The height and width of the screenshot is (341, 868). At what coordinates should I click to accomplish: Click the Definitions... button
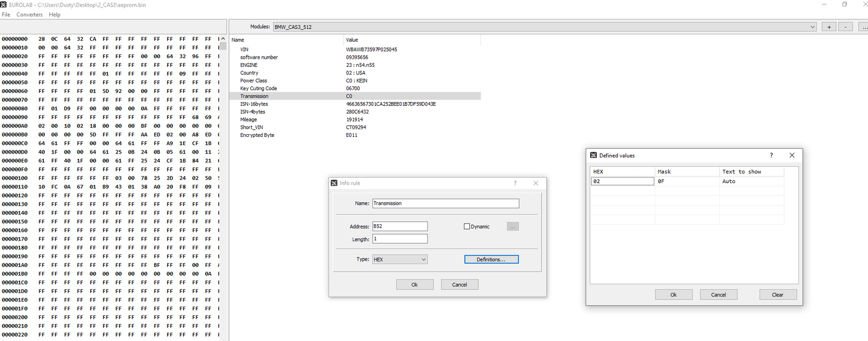pyautogui.click(x=492, y=260)
